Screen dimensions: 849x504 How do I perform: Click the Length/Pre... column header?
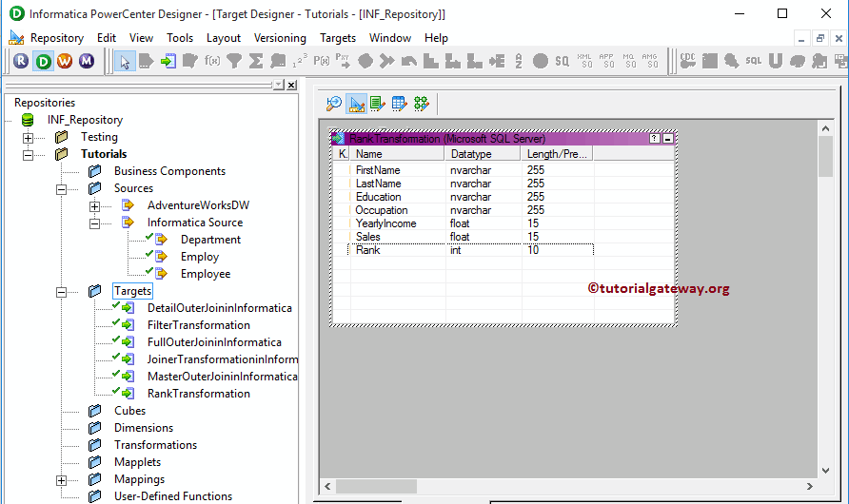[557, 154]
